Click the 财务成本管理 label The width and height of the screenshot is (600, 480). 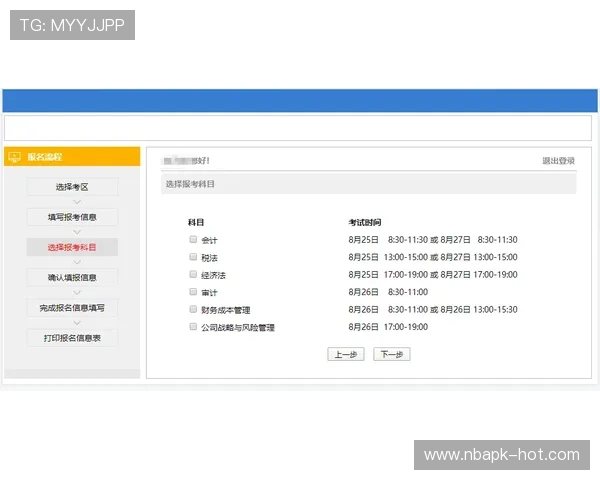tap(226, 310)
